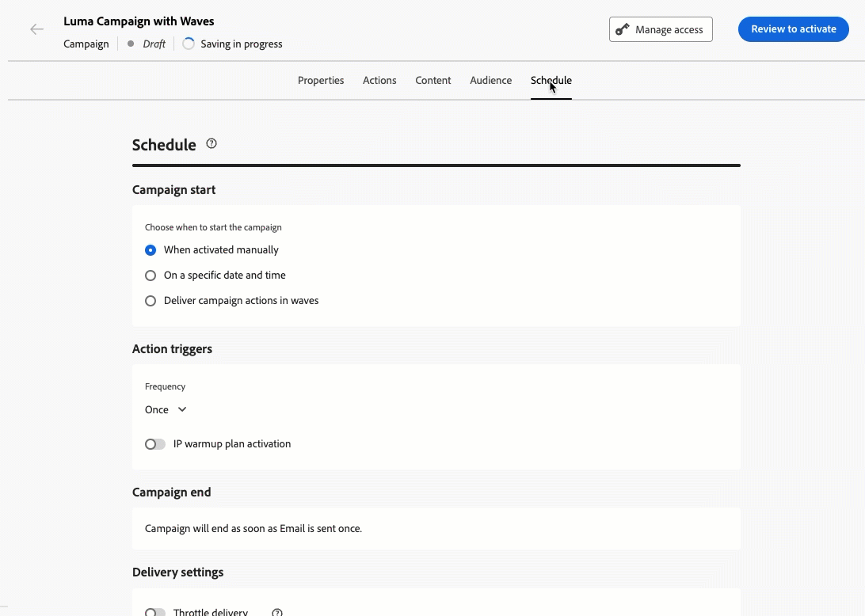Image resolution: width=865 pixels, height=616 pixels.
Task: Toggle the Throttle delivery switch
Action: pyautogui.click(x=155, y=612)
